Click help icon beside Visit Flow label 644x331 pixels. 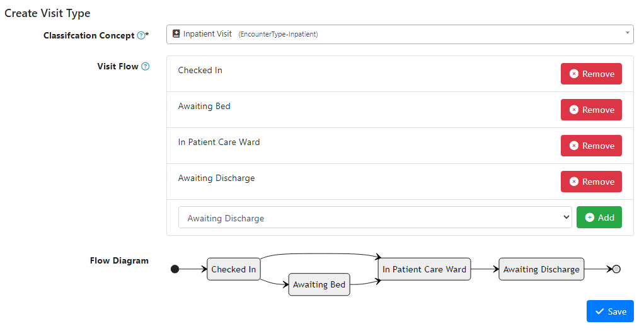(146, 66)
